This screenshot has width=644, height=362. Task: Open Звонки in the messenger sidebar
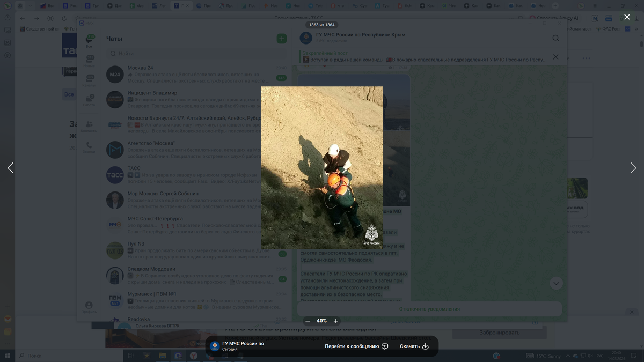(89, 147)
